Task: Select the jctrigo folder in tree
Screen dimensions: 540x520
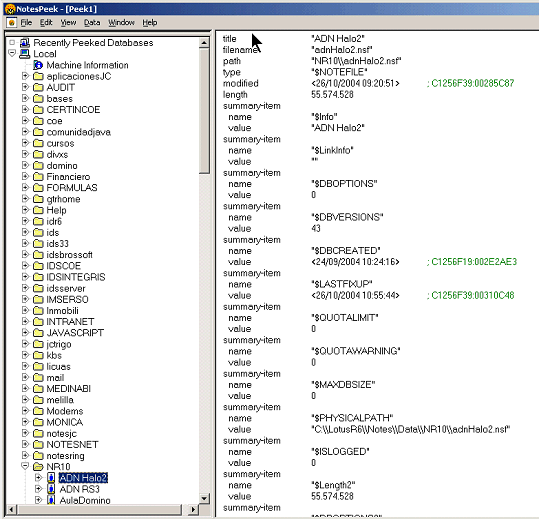Action: pyautogui.click(x=59, y=344)
